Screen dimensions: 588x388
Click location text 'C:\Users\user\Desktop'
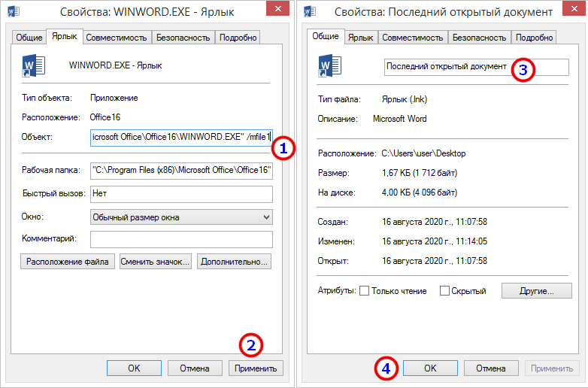pos(423,153)
